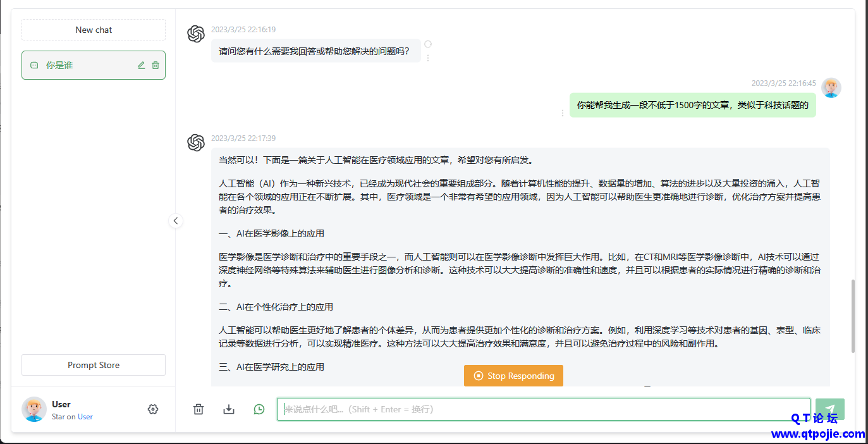Collapse the sidebar with the chevron arrow
Screen dimensions: 868x444
(x=176, y=221)
